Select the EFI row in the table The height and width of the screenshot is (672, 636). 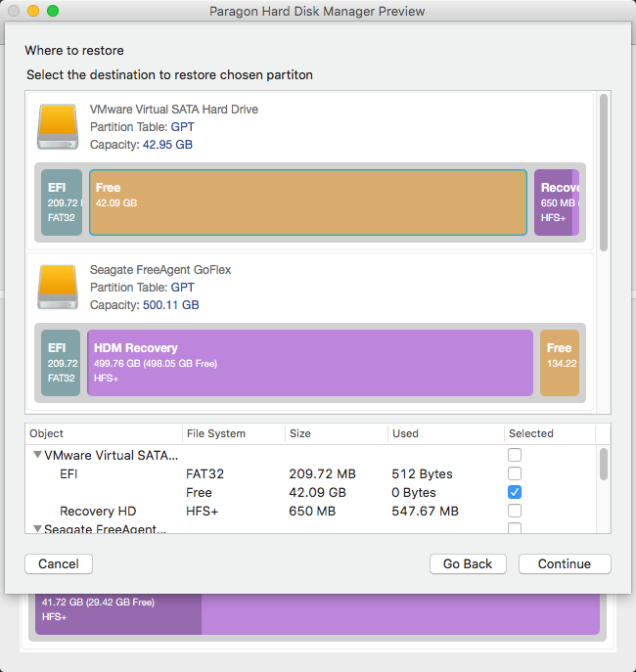[x=311, y=473]
